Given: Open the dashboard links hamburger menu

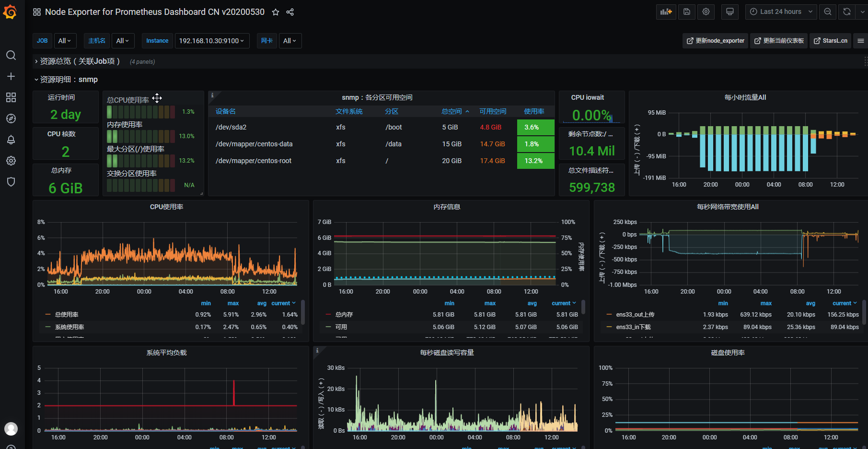Looking at the screenshot, I should [861, 41].
